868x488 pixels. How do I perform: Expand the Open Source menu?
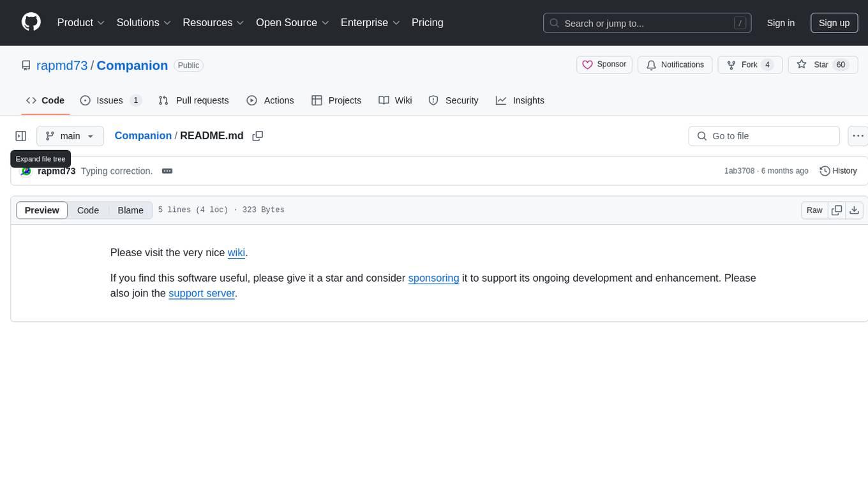click(x=292, y=22)
